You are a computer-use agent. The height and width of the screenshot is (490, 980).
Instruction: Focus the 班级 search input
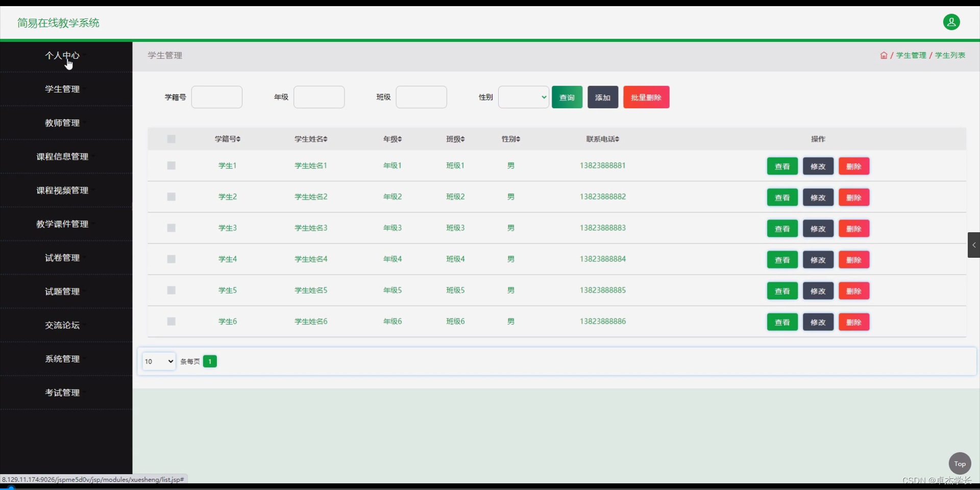pyautogui.click(x=422, y=97)
